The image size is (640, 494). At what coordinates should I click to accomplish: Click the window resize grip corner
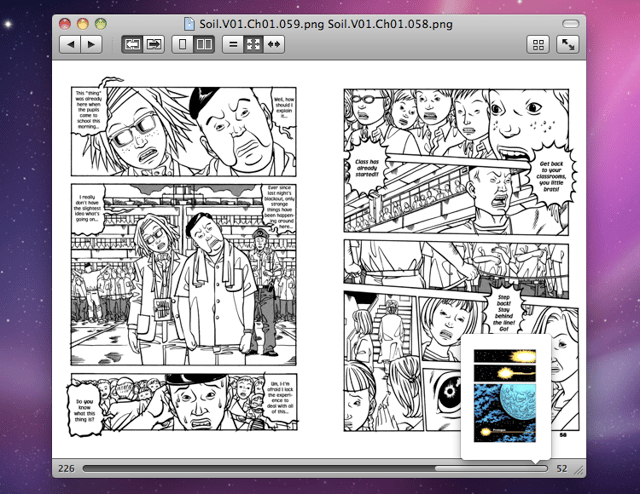pyautogui.click(x=579, y=471)
